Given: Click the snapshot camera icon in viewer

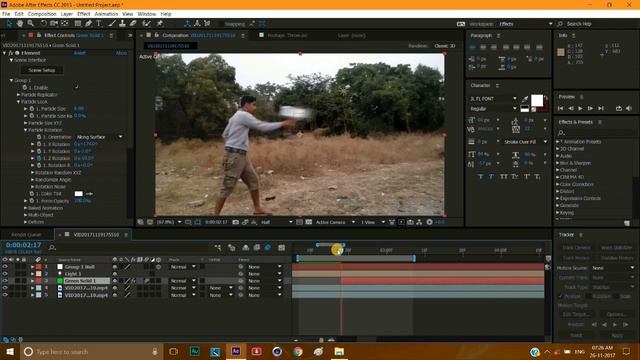Looking at the screenshot, I should point(236,222).
